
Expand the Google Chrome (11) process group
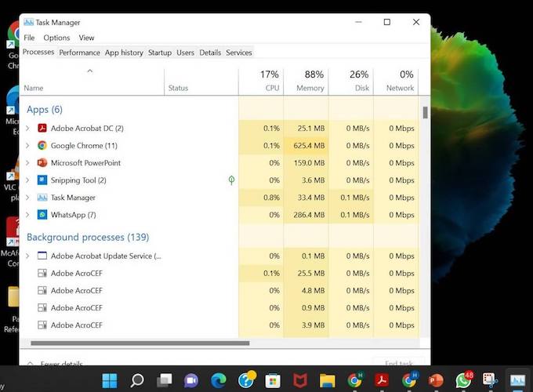click(27, 146)
